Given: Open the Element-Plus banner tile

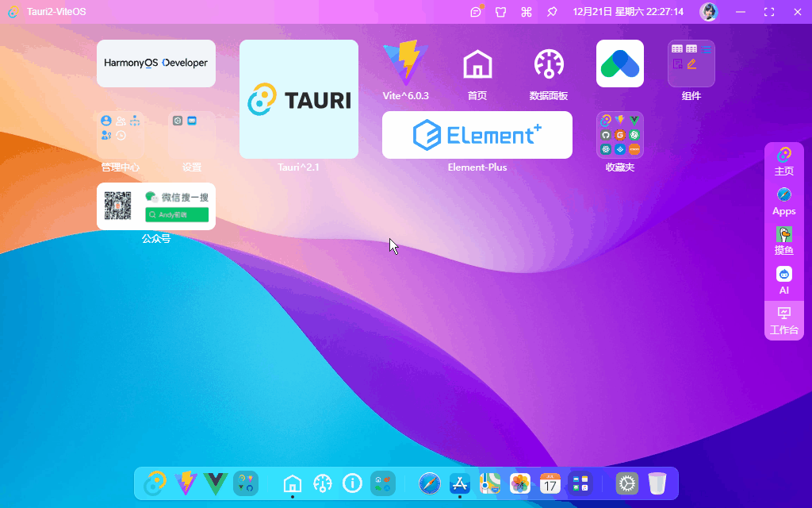Looking at the screenshot, I should coord(477,135).
